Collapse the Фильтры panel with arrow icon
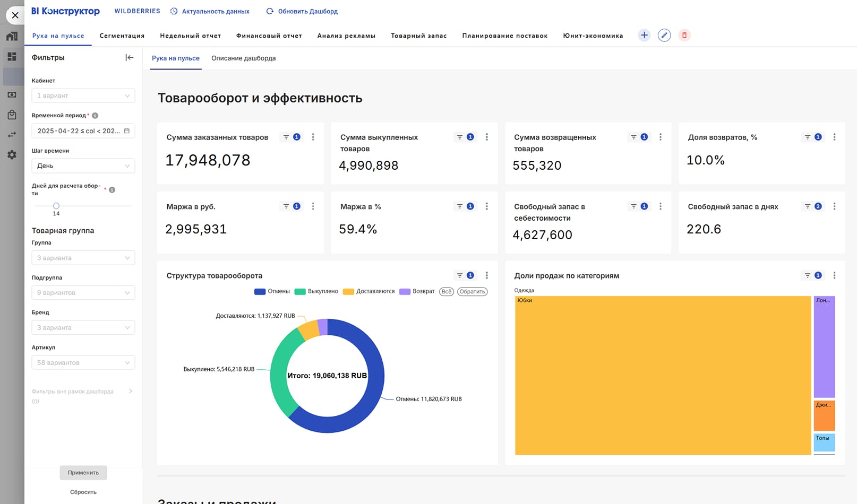857x504 pixels. click(x=129, y=57)
